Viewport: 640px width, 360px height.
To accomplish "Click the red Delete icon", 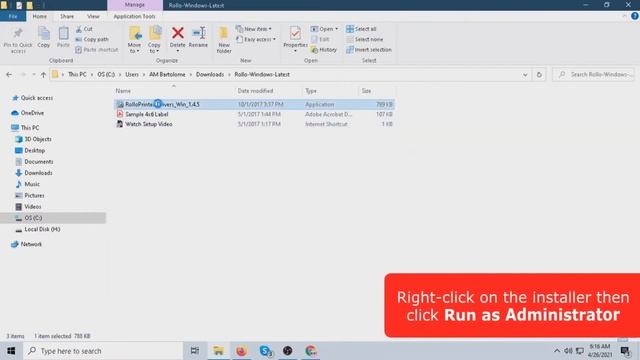I will [x=178, y=33].
